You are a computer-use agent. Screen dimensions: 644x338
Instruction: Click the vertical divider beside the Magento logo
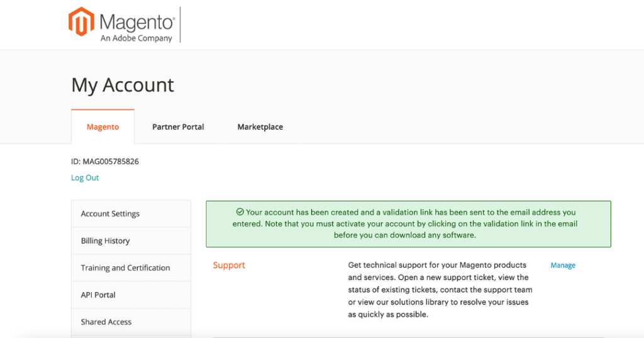click(x=180, y=25)
